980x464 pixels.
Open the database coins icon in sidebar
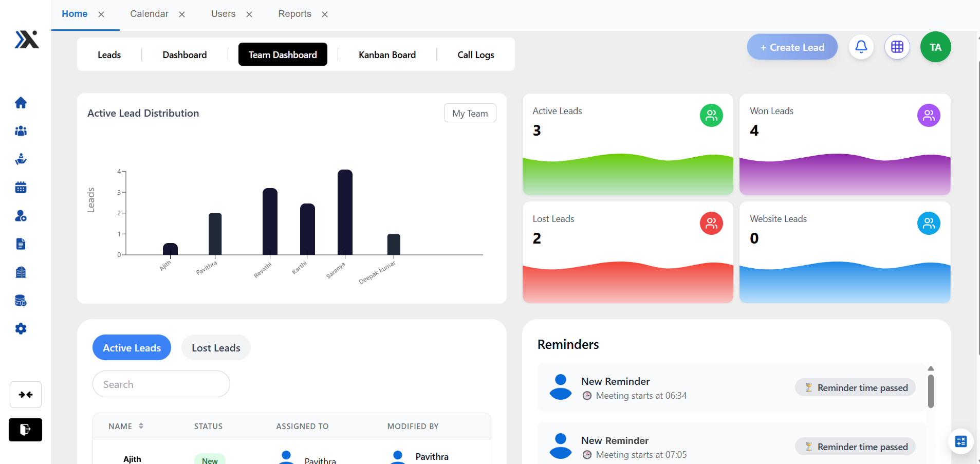tap(21, 301)
